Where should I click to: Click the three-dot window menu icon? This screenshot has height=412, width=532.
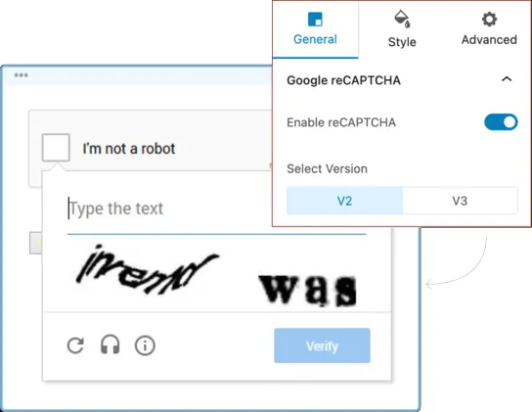click(x=22, y=75)
